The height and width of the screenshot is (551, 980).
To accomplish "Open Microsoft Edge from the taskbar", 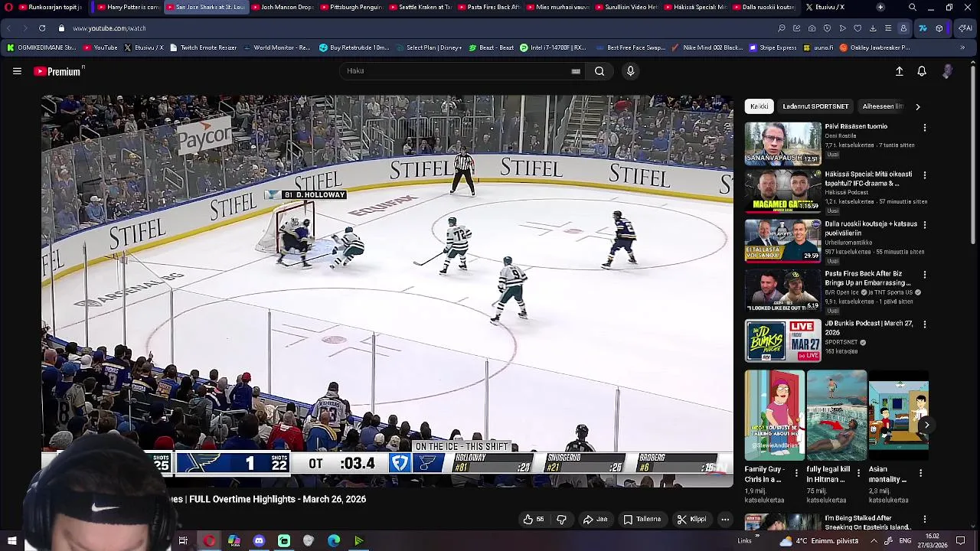I will click(334, 541).
